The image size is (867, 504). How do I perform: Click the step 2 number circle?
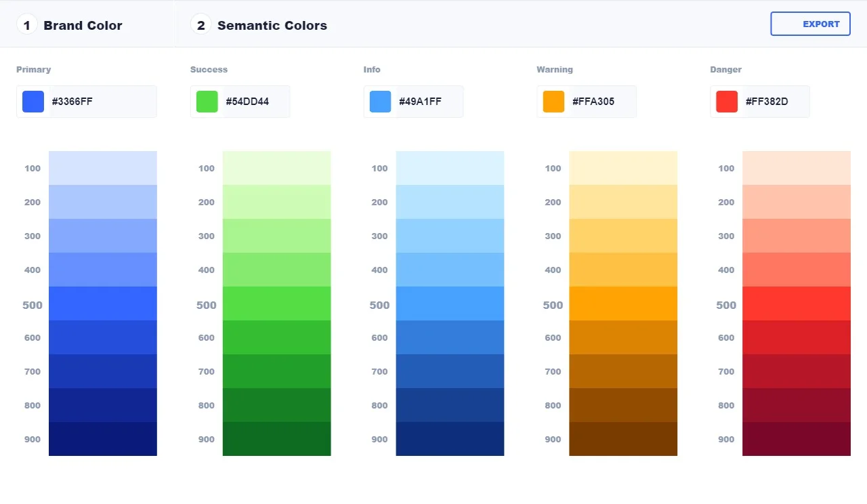tap(200, 26)
